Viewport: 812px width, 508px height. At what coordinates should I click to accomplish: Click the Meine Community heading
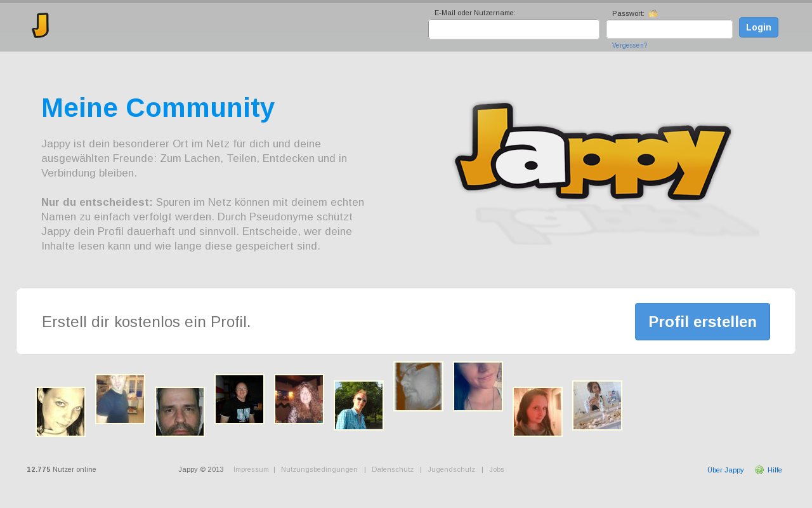(x=158, y=108)
